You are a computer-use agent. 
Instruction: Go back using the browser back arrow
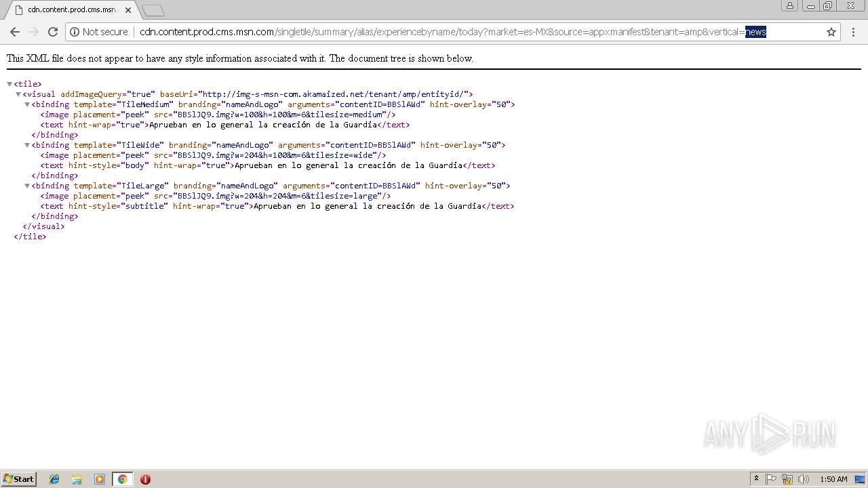pos(15,32)
